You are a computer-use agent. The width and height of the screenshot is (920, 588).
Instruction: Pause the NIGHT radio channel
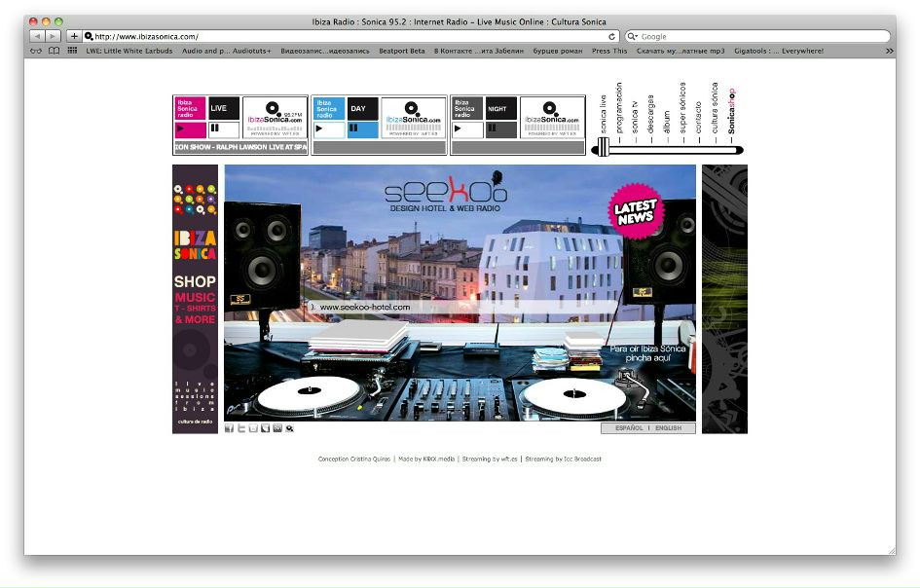492,129
